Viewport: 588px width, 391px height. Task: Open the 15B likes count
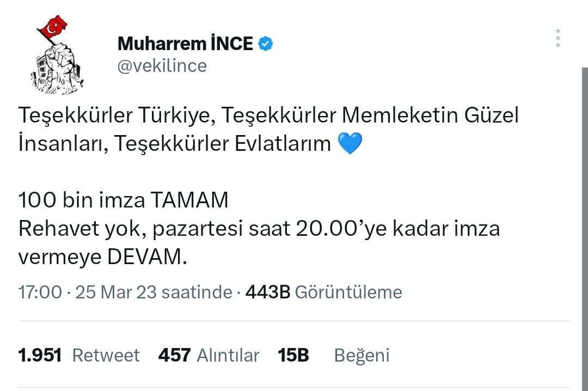[x=293, y=356]
